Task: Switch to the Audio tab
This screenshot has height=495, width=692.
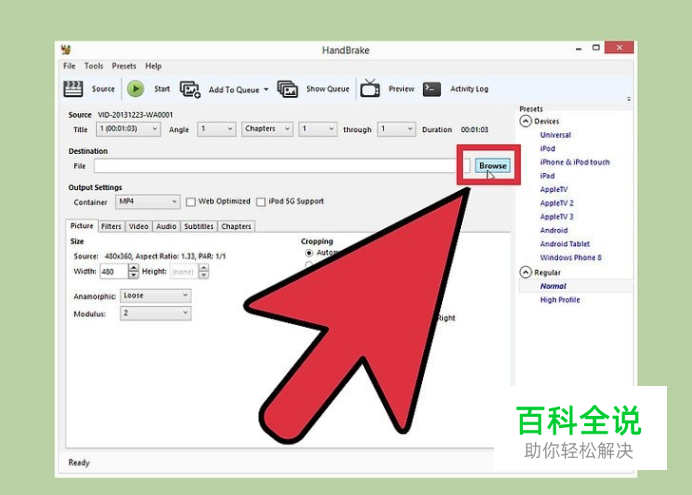Action: (166, 226)
